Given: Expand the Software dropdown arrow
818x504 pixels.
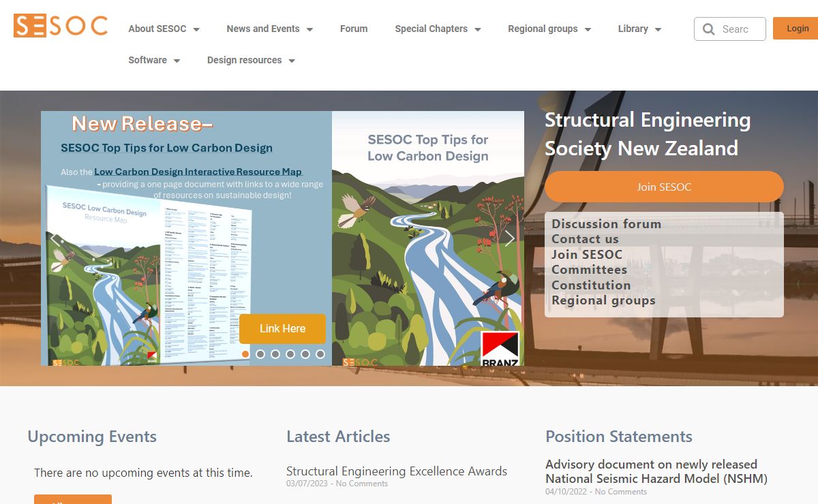Looking at the screenshot, I should coord(177,61).
